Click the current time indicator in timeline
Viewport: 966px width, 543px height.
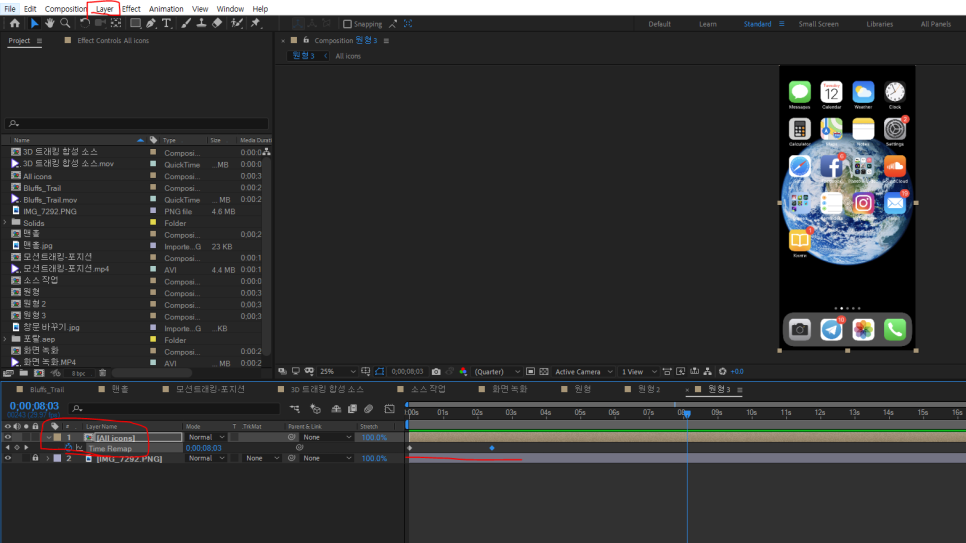[x=687, y=414]
